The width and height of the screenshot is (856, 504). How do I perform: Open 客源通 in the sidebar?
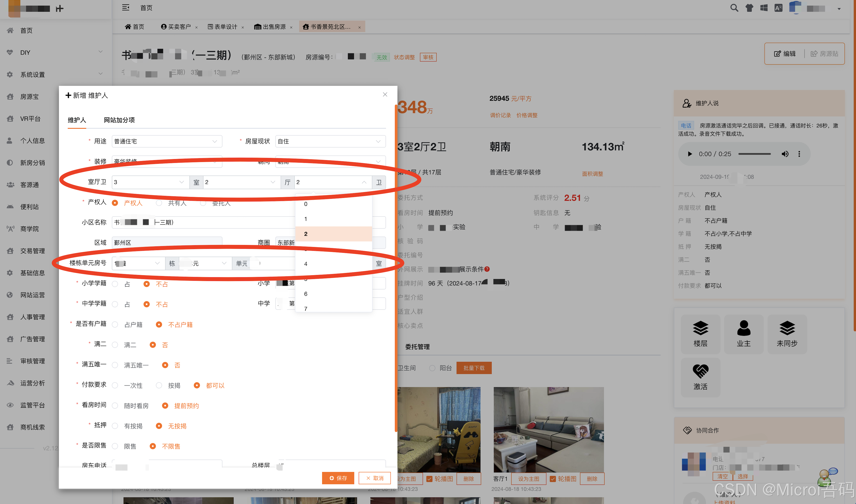(29, 185)
